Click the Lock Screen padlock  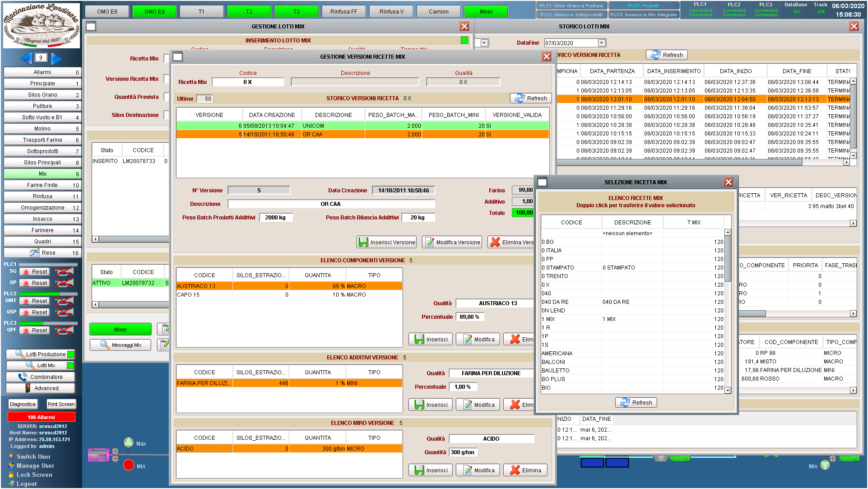point(11,475)
